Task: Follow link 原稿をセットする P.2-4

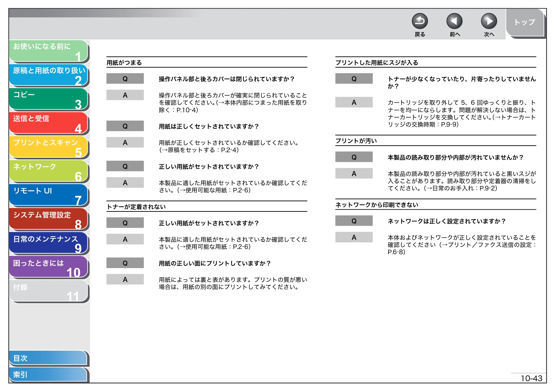Action: (199, 150)
